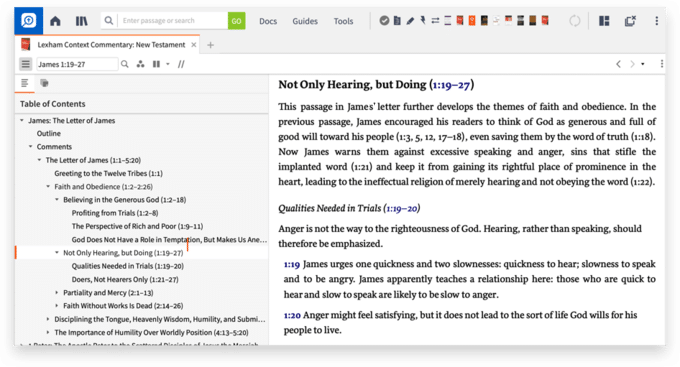Click the circular sync status icon
This screenshot has height=367, width=680.
(x=575, y=21)
